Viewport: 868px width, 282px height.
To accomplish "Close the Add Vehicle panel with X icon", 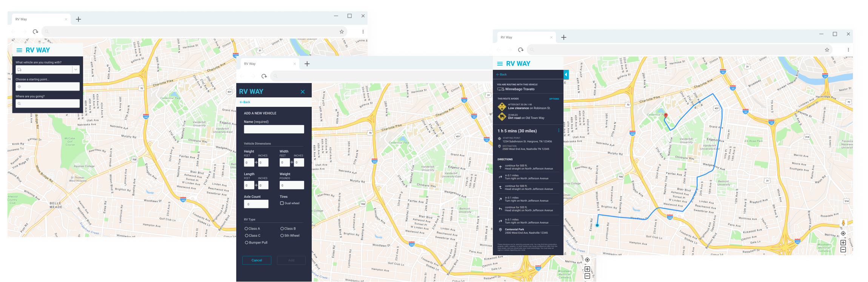I will (303, 92).
